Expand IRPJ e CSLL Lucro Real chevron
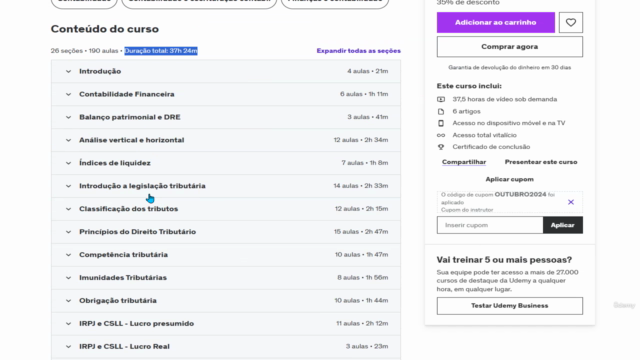This screenshot has height=360, width=640. 68,346
